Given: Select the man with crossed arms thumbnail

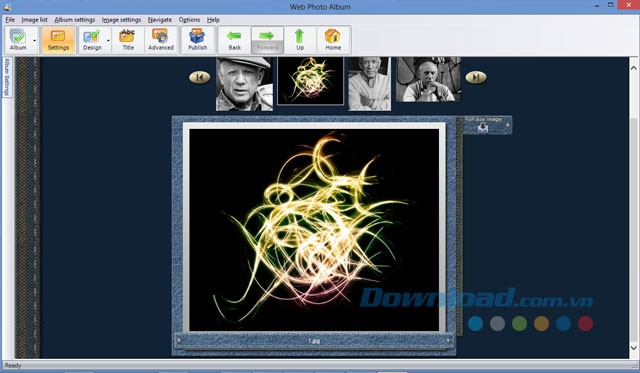Looking at the screenshot, I should (x=369, y=84).
